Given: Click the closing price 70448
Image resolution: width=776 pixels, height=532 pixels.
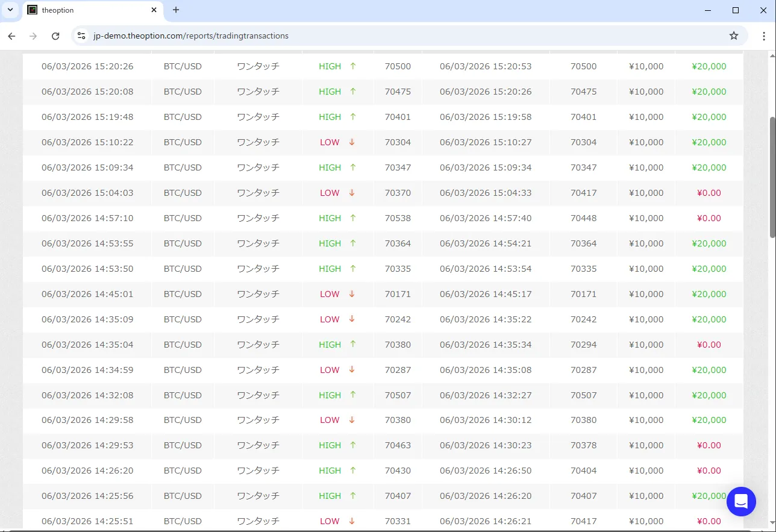Looking at the screenshot, I should 584,218.
